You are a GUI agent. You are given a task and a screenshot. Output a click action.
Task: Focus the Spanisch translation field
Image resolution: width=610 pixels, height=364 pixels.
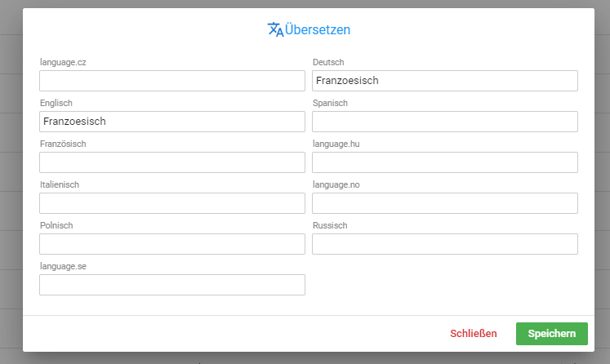(x=445, y=122)
